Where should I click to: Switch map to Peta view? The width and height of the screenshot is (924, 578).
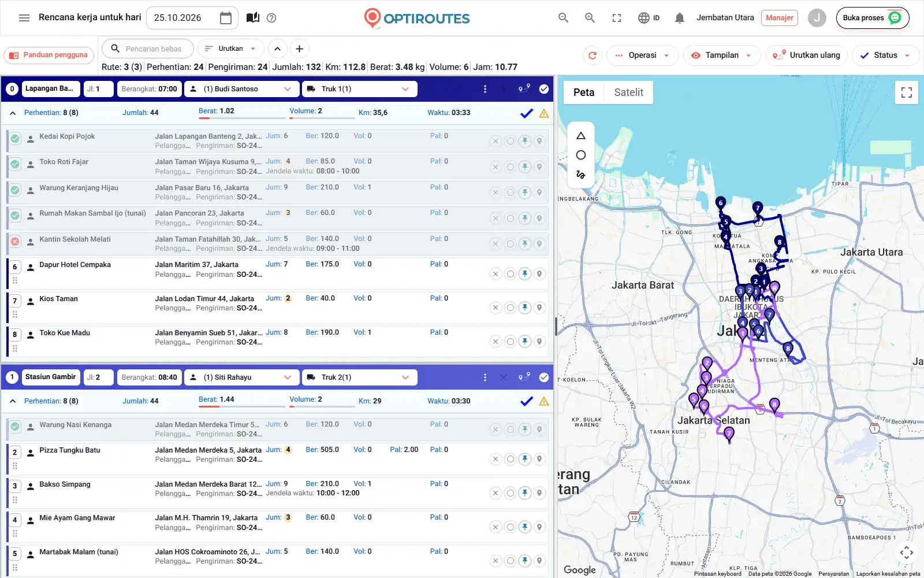pos(584,92)
